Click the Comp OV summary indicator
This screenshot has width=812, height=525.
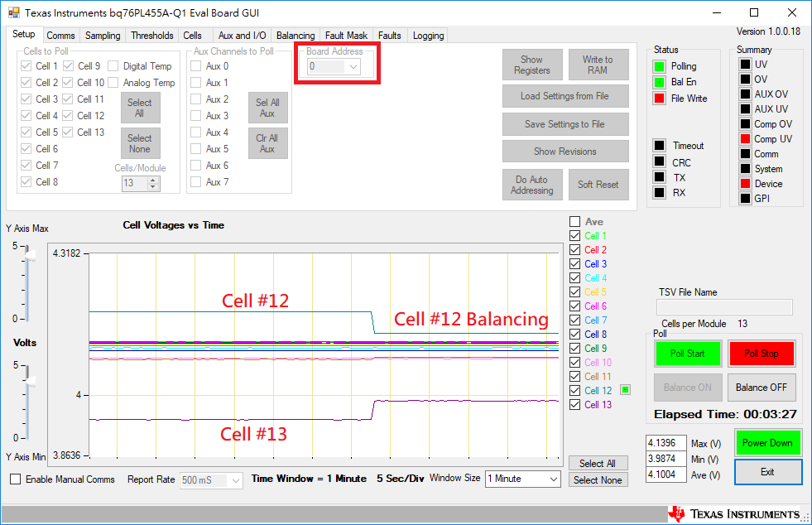point(745,124)
